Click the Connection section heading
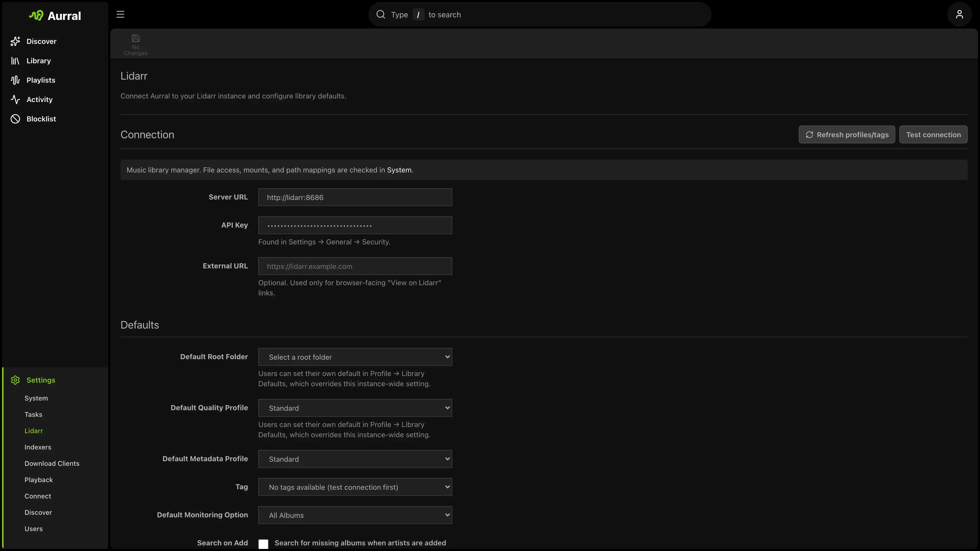 (147, 135)
